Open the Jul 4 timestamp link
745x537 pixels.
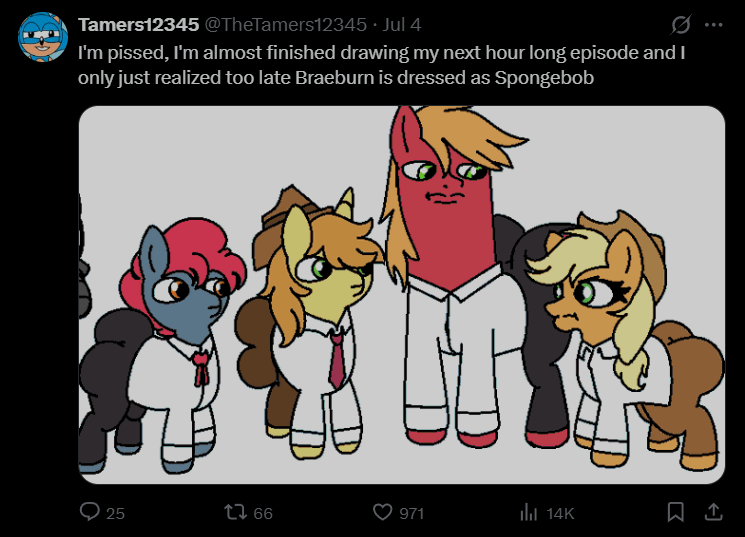[402, 25]
